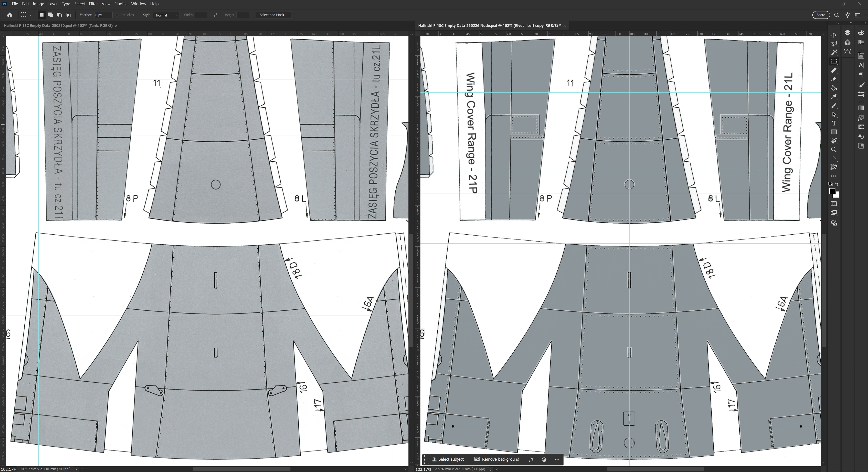Viewport: 868px width, 472px height.
Task: Select the Eraser tool
Action: click(x=834, y=79)
